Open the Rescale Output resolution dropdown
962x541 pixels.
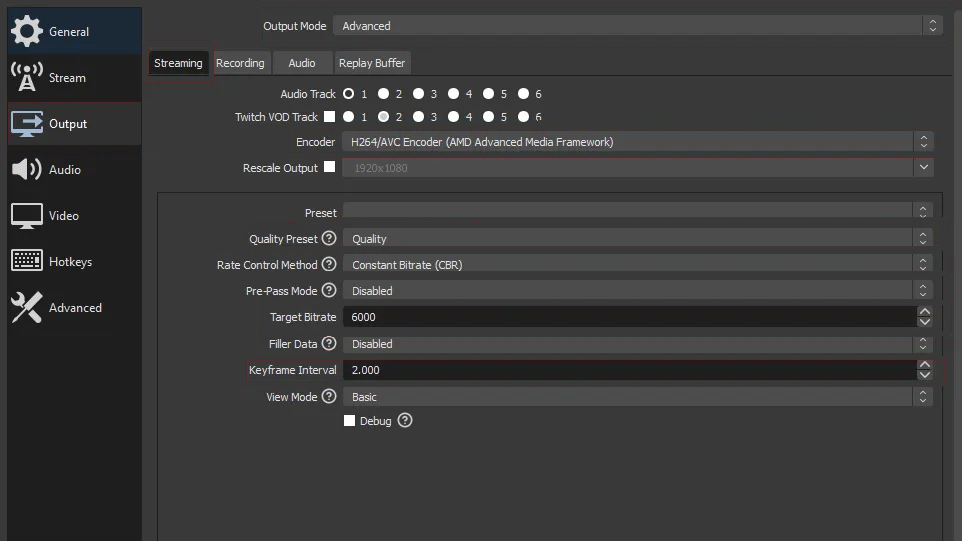pyautogui.click(x=637, y=167)
